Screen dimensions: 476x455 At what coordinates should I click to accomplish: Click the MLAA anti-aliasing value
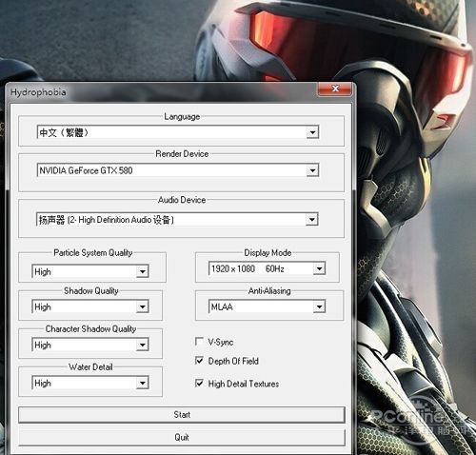pos(222,307)
